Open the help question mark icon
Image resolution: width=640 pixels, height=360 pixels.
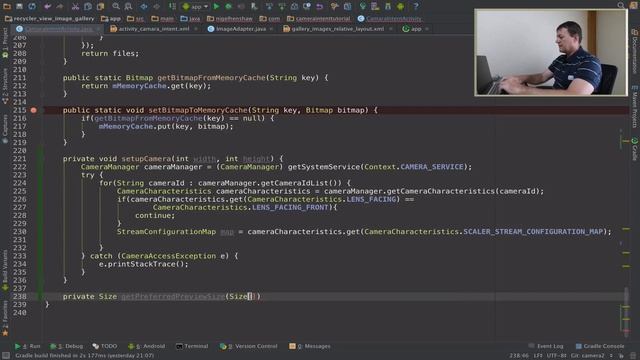pos(416,6)
